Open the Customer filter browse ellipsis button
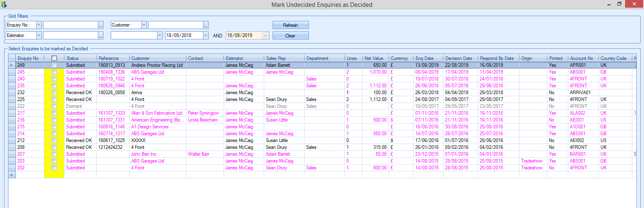Image resolution: width=644 pixels, height=208 pixels. (206, 25)
